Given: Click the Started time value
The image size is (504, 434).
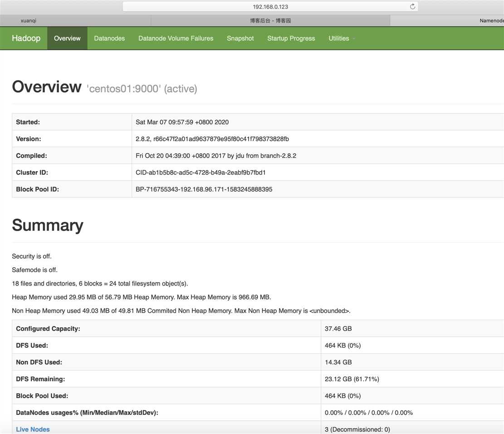Looking at the screenshot, I should [x=182, y=122].
